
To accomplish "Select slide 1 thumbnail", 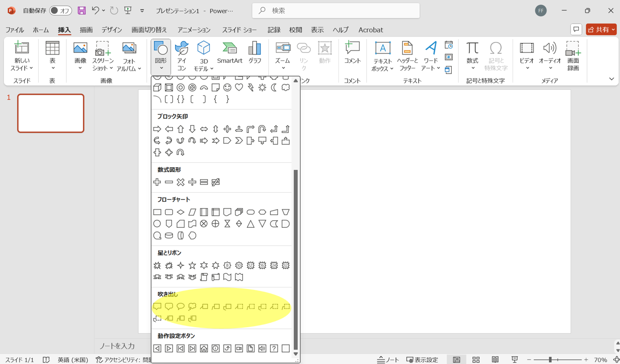I will click(x=51, y=113).
